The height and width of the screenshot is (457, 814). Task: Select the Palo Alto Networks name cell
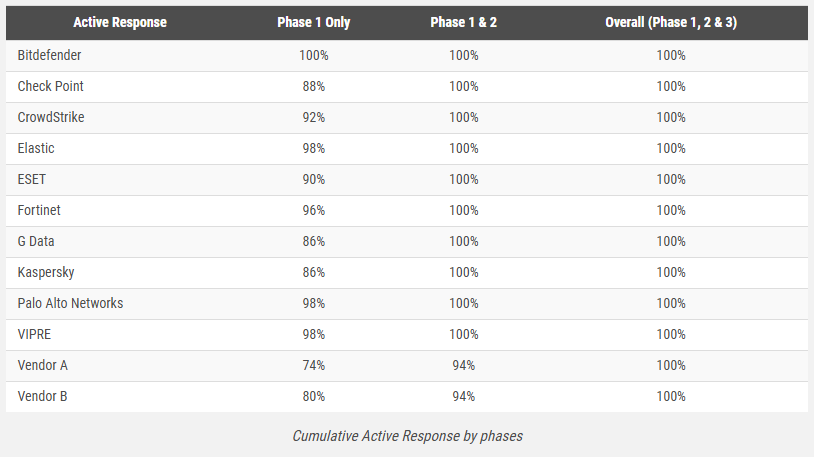tap(70, 303)
